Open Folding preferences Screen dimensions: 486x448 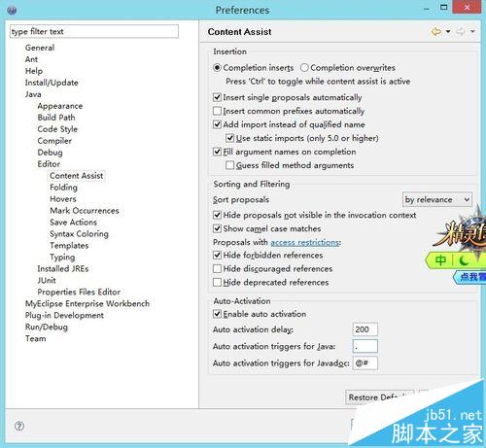pyautogui.click(x=63, y=188)
